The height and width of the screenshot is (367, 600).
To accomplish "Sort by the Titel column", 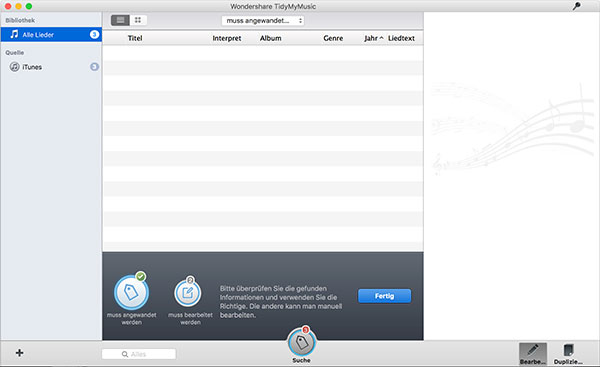I will [135, 38].
